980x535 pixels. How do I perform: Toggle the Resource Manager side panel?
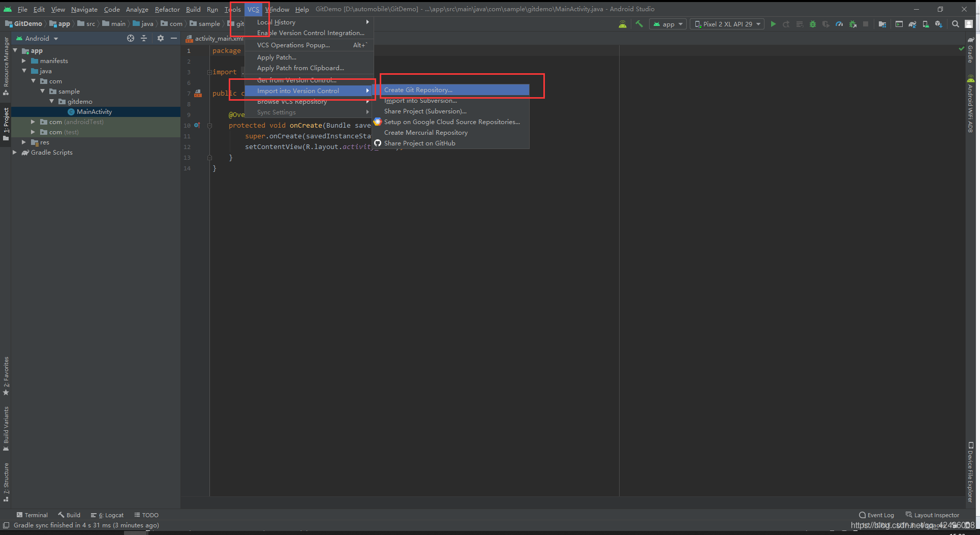pos(6,66)
